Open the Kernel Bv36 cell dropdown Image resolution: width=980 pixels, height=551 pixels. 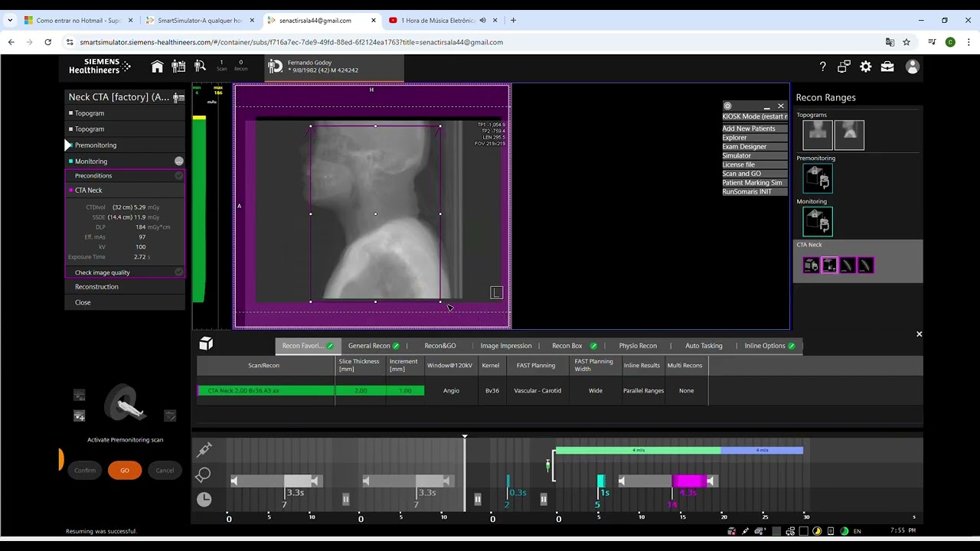(492, 390)
